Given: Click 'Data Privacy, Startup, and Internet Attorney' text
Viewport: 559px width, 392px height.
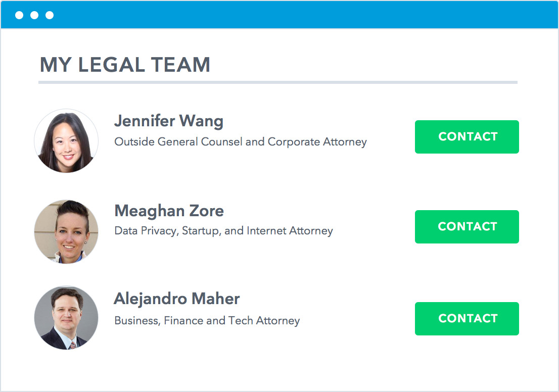Looking at the screenshot, I should (223, 231).
